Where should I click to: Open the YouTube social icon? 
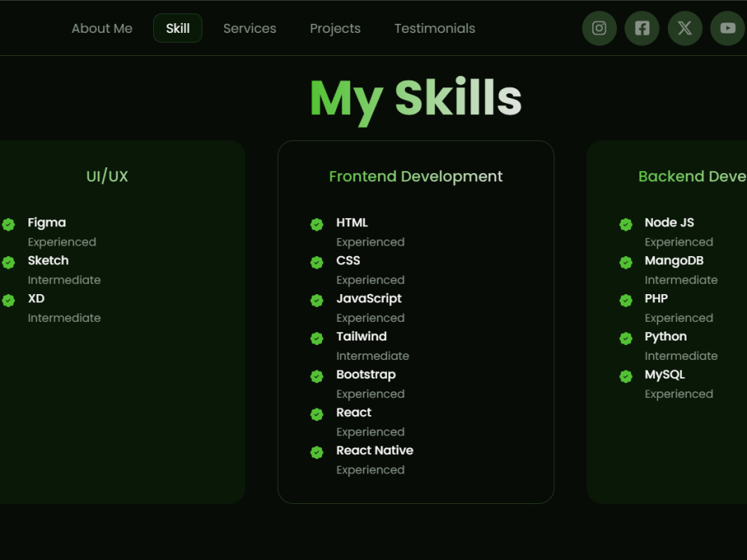coord(728,28)
